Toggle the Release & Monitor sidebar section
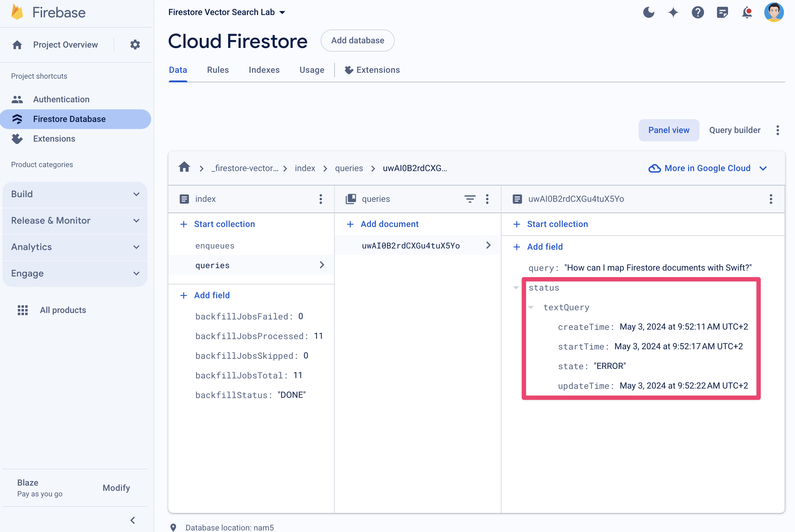 [76, 220]
